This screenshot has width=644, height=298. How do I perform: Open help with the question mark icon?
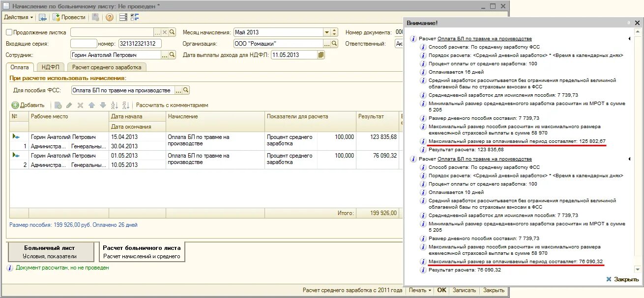coord(109,17)
